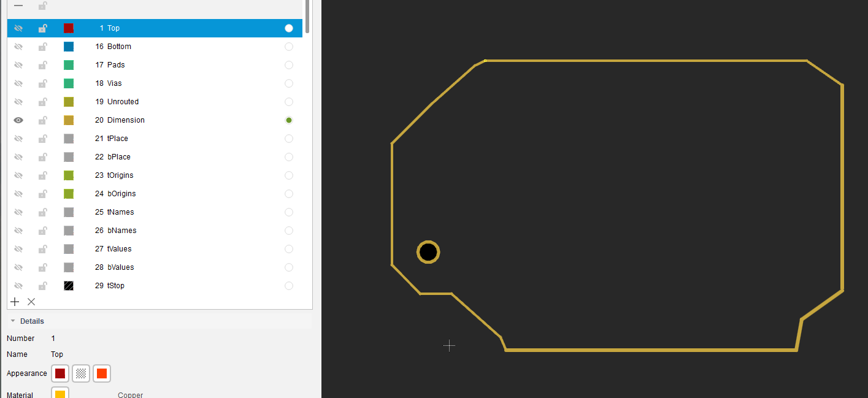Lock the Unrouted layer with its padlock icon

tap(42, 102)
